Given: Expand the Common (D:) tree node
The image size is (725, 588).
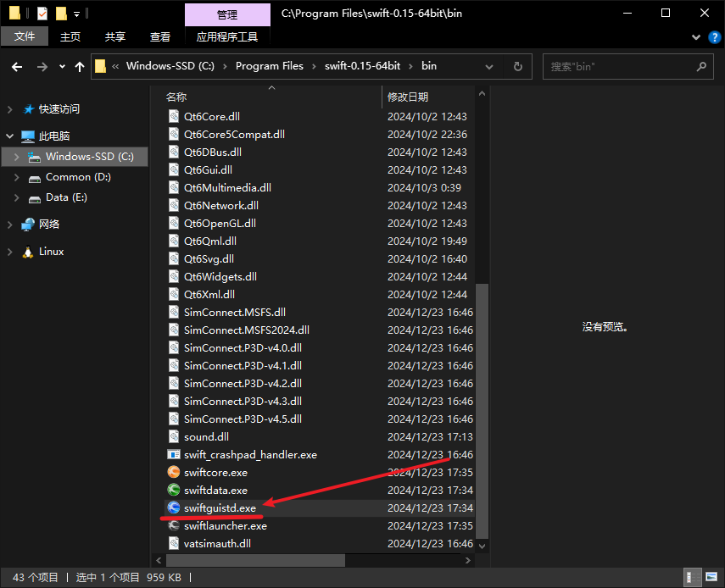Looking at the screenshot, I should [x=17, y=177].
